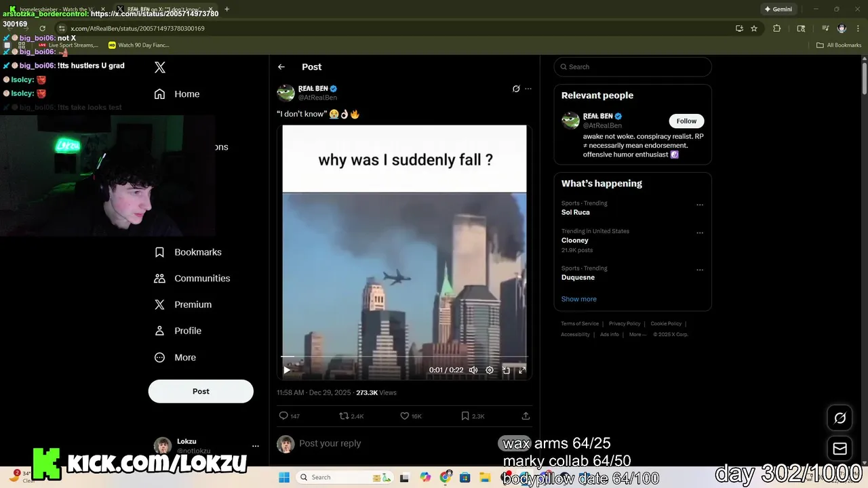Go to Home in X sidebar
Image resolution: width=868 pixels, height=488 pixels.
[x=177, y=94]
